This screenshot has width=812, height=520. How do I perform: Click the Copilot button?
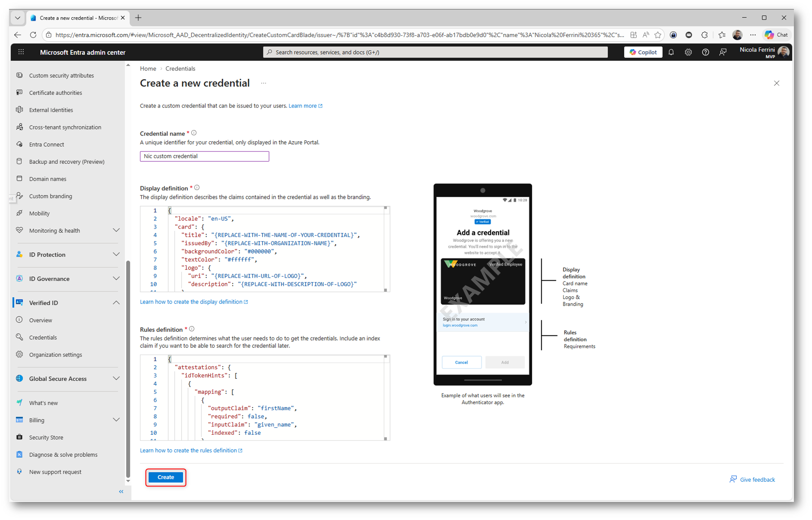[643, 52]
